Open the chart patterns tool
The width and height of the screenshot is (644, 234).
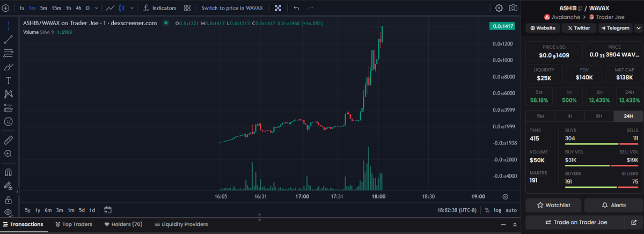click(8, 94)
